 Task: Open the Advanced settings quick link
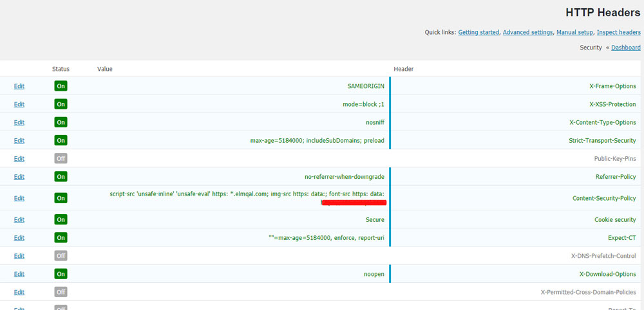coord(527,32)
